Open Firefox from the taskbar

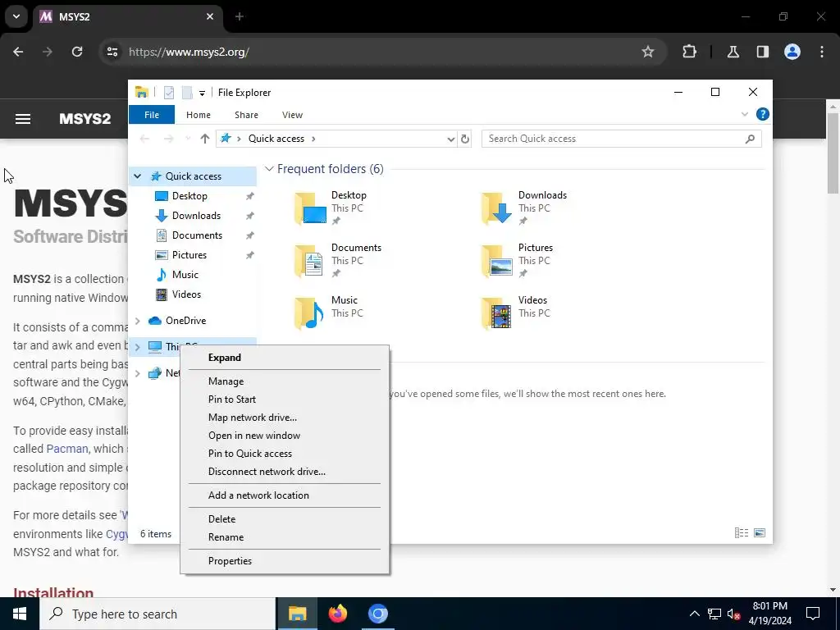click(337, 614)
